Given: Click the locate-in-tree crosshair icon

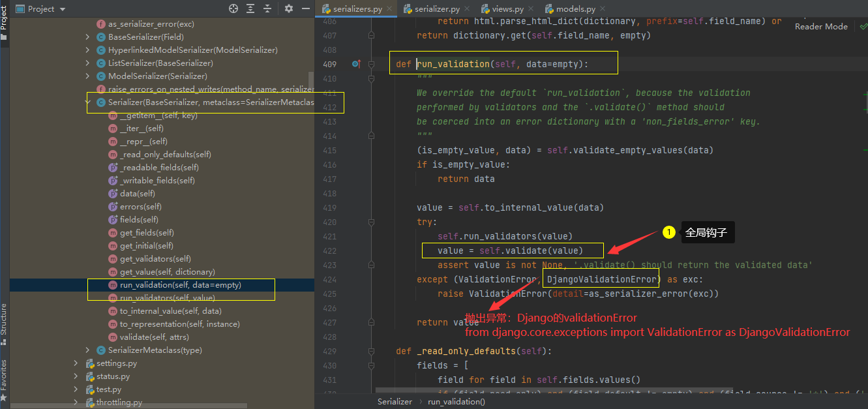Looking at the screenshot, I should [233, 8].
